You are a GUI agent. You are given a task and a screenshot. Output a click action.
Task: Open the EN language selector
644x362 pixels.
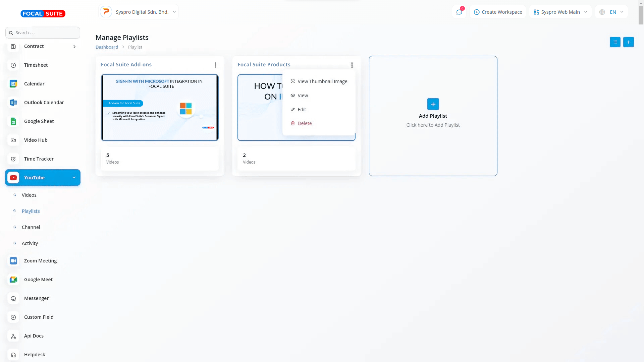[612, 12]
